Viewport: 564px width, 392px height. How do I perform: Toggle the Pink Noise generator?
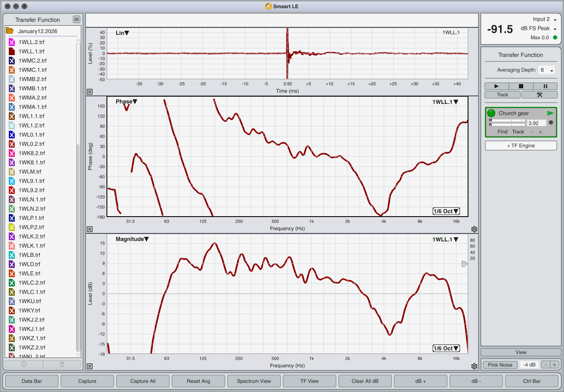pos(500,365)
